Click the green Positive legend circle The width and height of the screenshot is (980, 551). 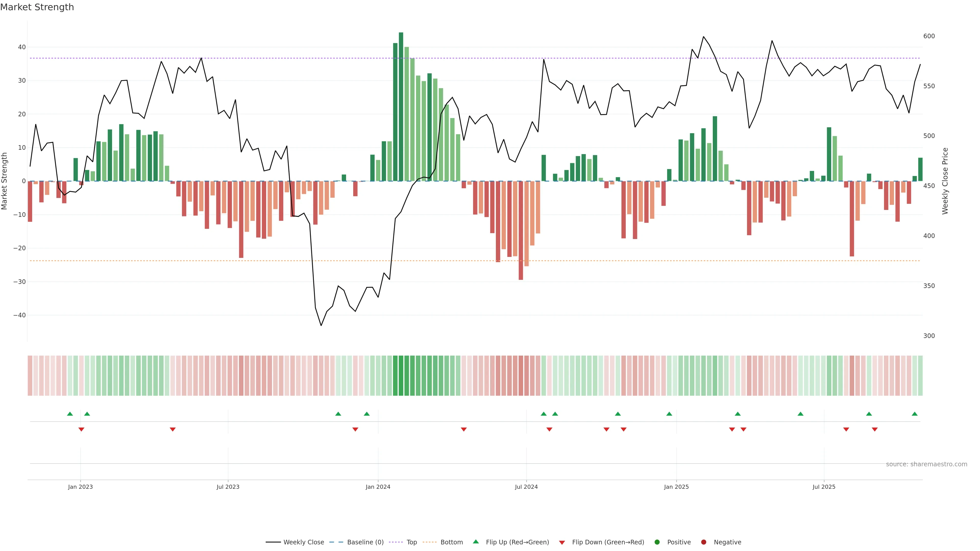[x=657, y=542]
